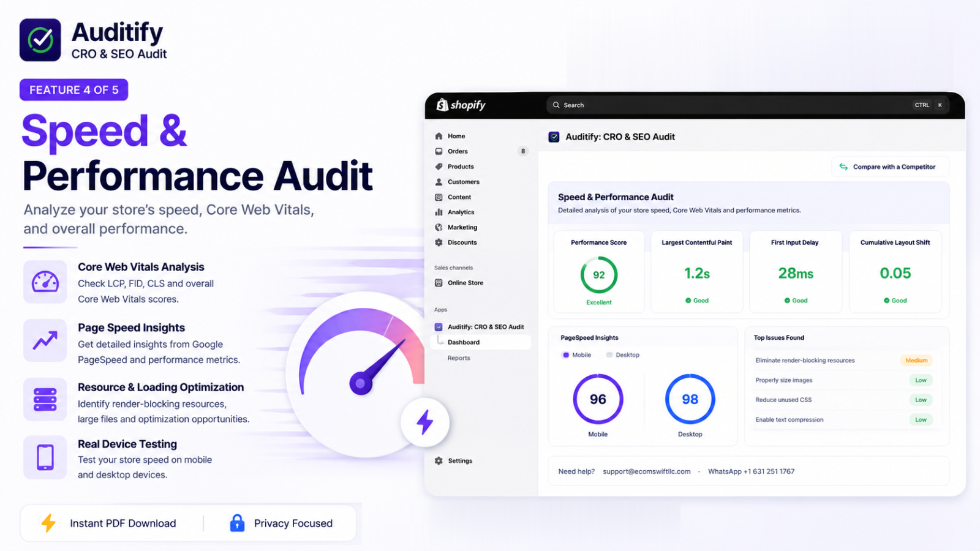Click the Products tag icon
Screen dimensions: 980x551
point(439,167)
